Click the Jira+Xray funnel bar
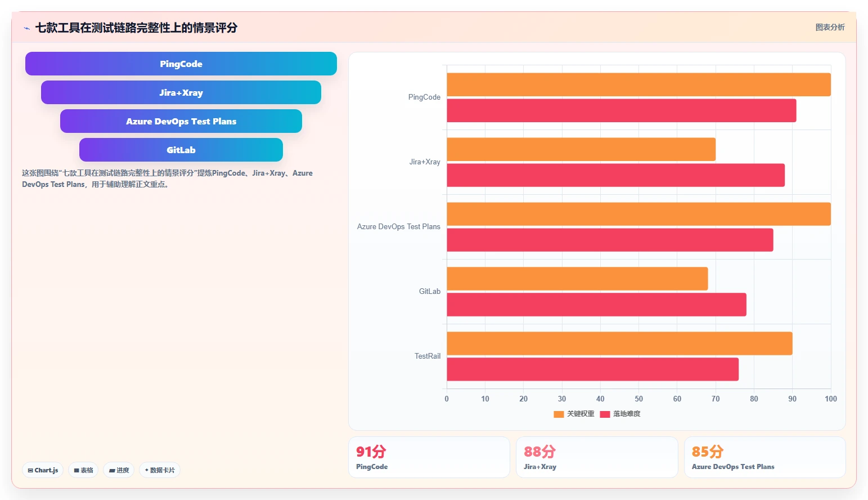This screenshot has height=500, width=868. coord(181,92)
